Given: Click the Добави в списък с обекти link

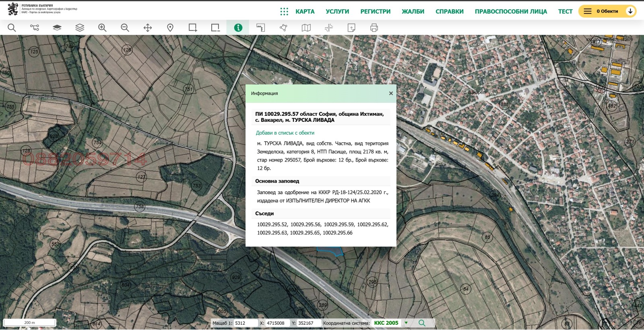Looking at the screenshot, I should [285, 133].
